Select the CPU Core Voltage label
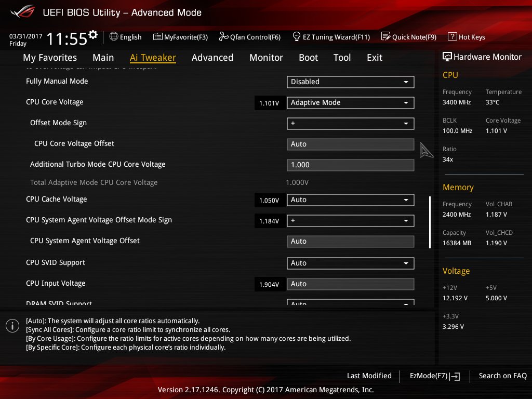Viewport: 532px width, 399px height. (x=55, y=102)
